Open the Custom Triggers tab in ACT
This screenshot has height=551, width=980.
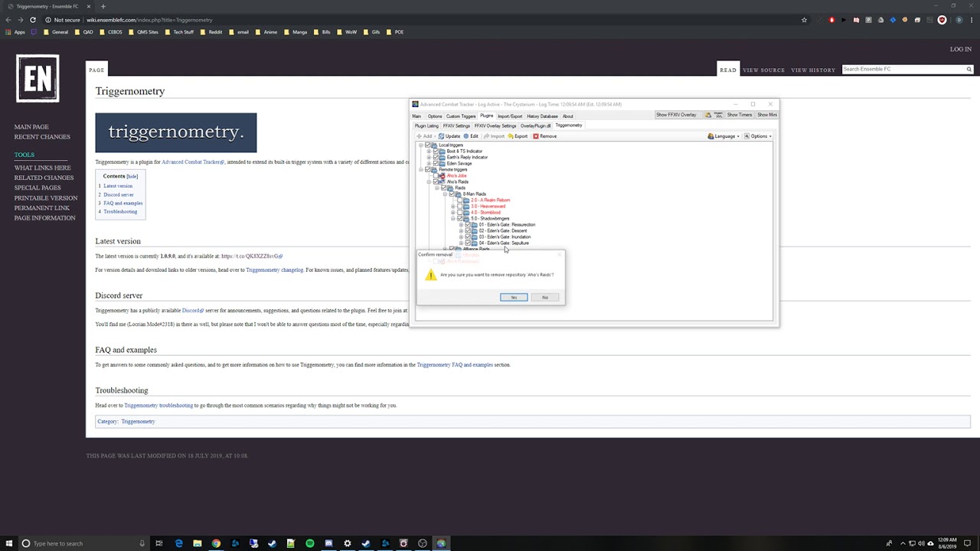[461, 116]
